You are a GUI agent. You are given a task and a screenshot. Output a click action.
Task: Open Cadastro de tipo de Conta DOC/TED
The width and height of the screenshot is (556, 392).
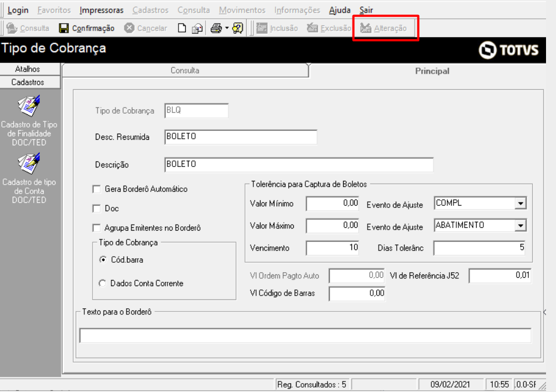tap(29, 179)
